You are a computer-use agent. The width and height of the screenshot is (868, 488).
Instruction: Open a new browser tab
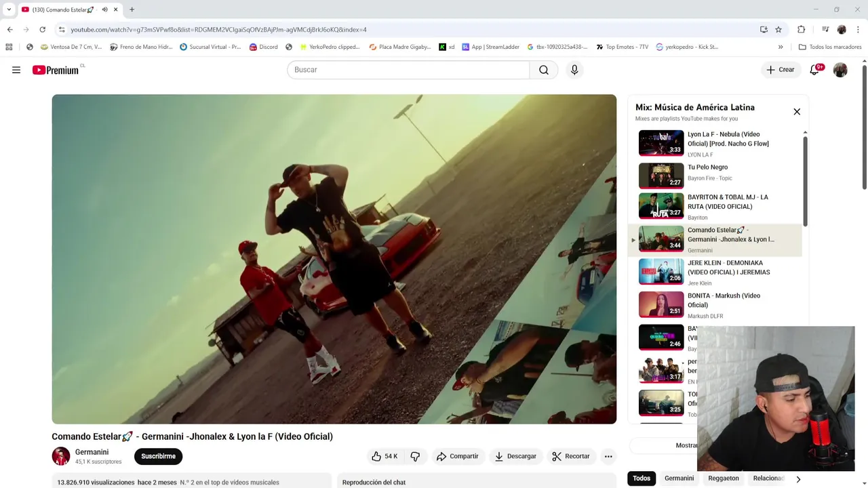click(132, 9)
